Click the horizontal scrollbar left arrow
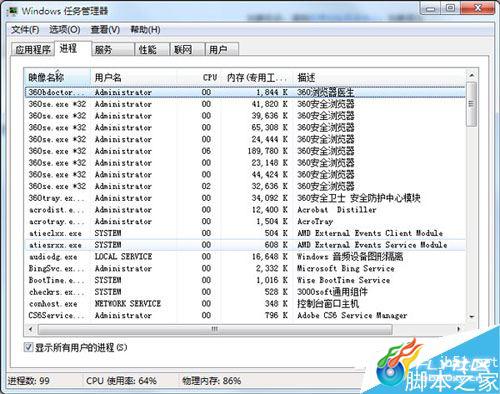Image resolution: width=500 pixels, height=394 pixels. point(31,329)
